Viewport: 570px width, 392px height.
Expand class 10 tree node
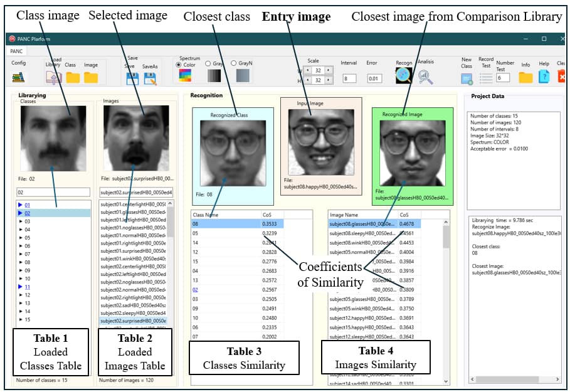(21, 278)
